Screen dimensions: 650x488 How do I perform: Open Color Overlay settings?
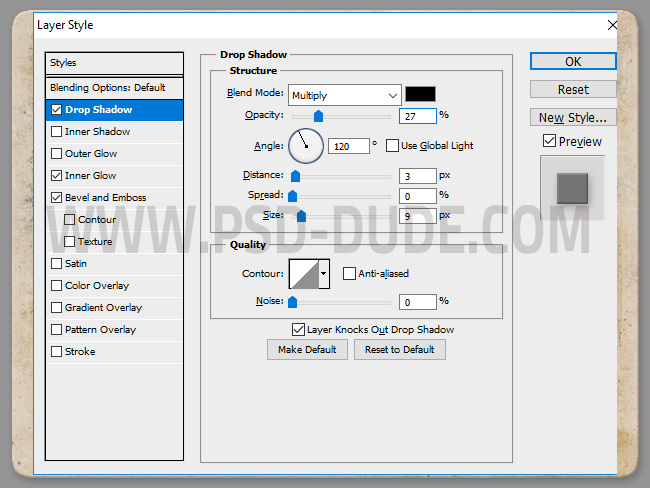click(97, 286)
